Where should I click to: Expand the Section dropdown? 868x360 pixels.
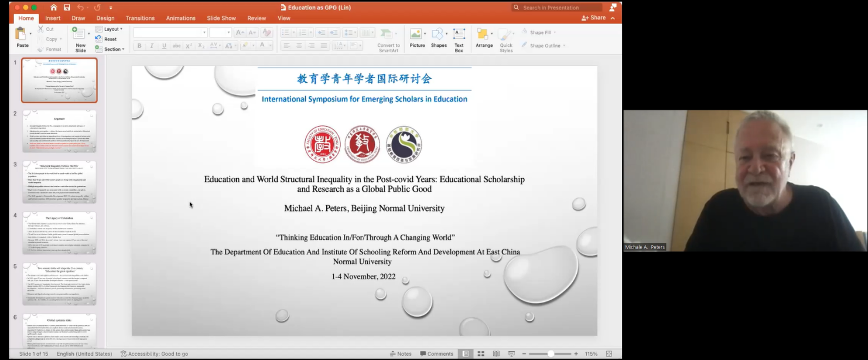111,49
